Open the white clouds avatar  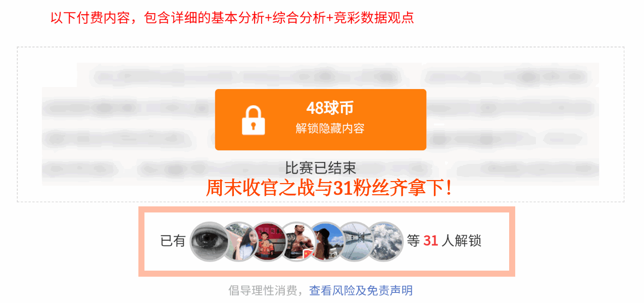point(384,241)
